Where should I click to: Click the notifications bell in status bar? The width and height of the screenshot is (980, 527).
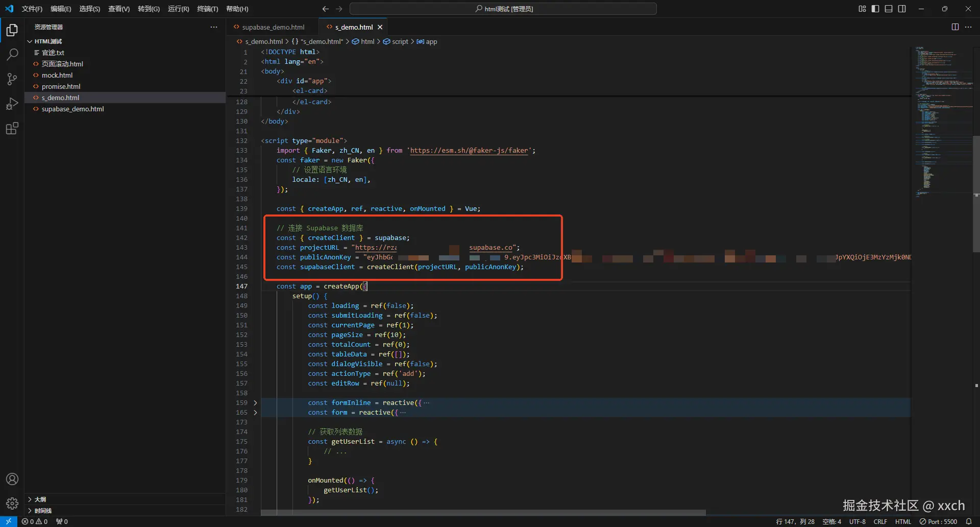(x=969, y=521)
